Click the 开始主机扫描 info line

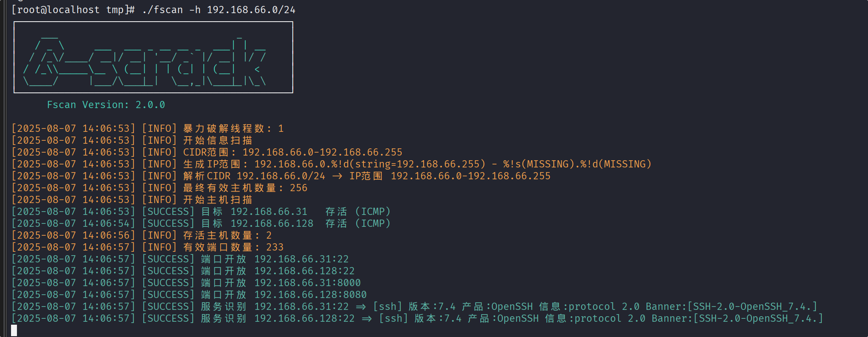coord(132,200)
